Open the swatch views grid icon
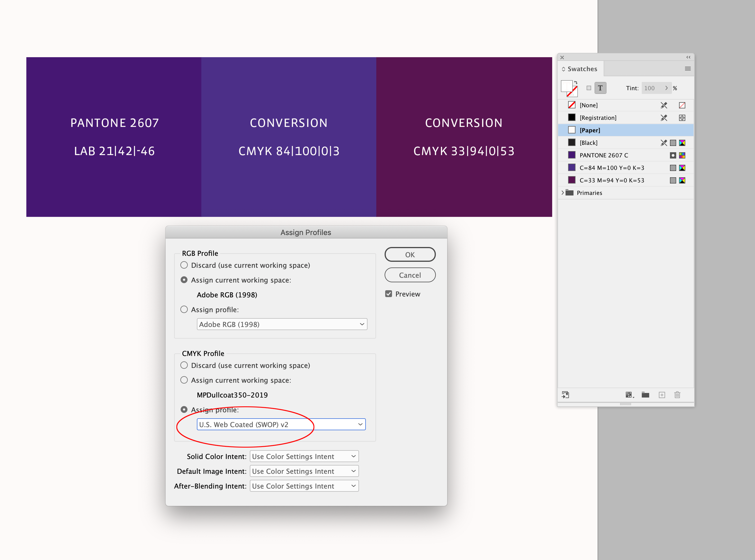755x560 pixels. tap(629, 395)
